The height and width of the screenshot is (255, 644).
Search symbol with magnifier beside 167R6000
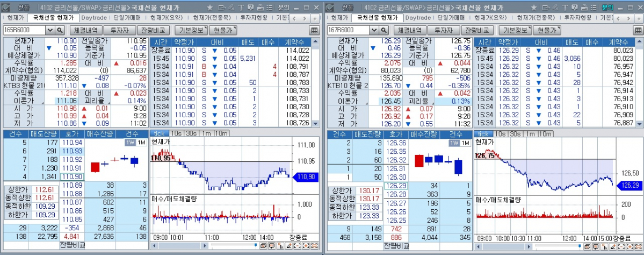(x=384, y=30)
